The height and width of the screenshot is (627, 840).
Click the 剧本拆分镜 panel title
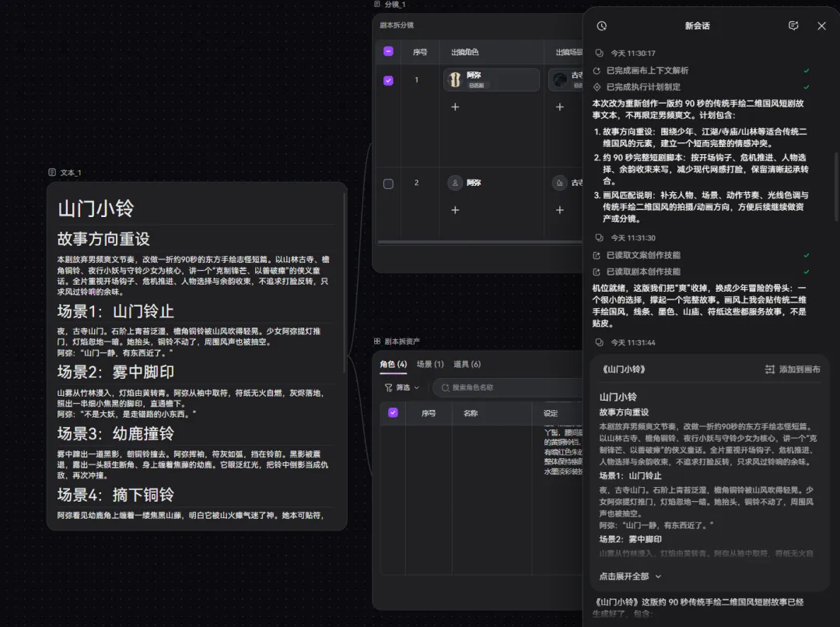pyautogui.click(x=397, y=25)
